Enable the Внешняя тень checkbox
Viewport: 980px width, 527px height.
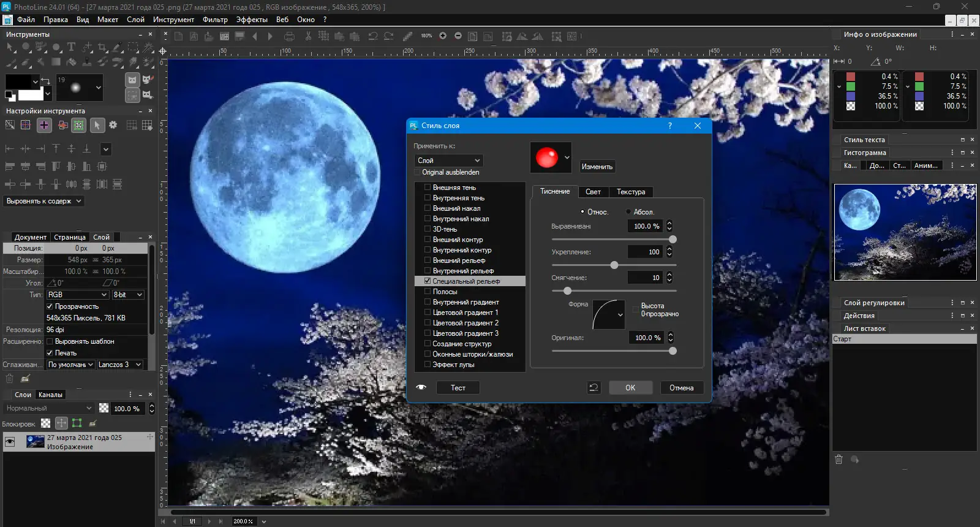(x=428, y=188)
